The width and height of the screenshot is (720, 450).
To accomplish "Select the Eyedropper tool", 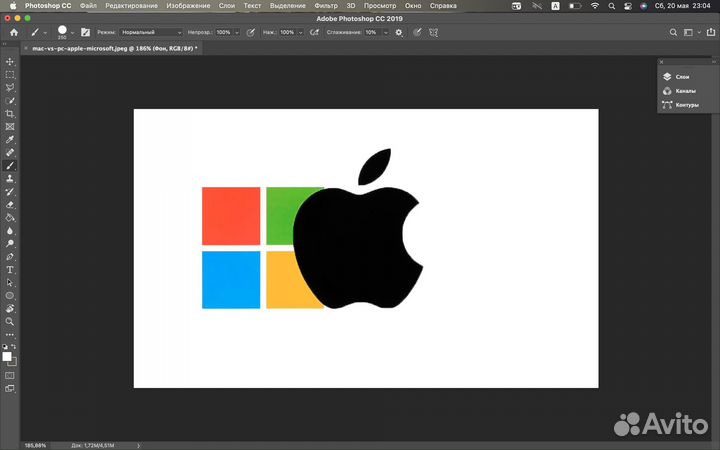I will pos(10,139).
